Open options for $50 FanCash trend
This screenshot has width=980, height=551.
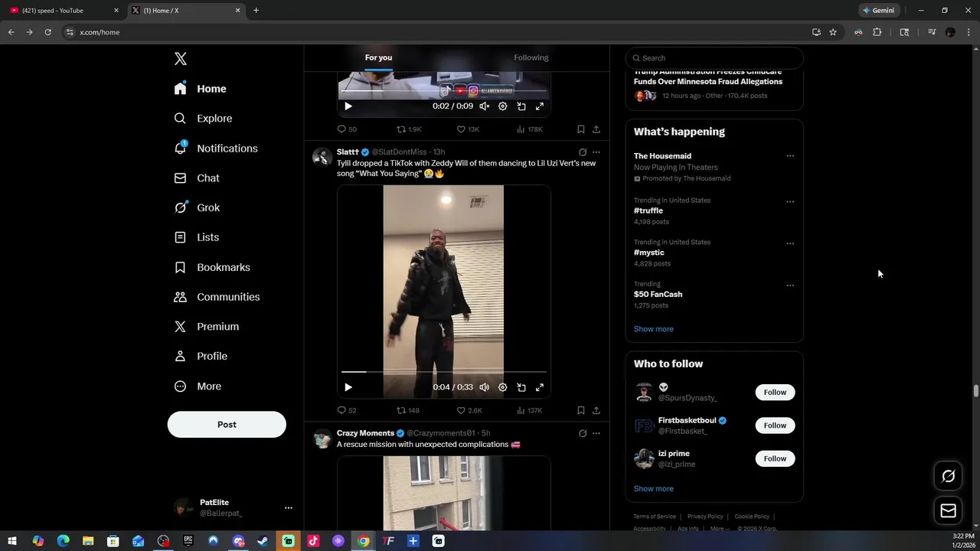point(790,285)
